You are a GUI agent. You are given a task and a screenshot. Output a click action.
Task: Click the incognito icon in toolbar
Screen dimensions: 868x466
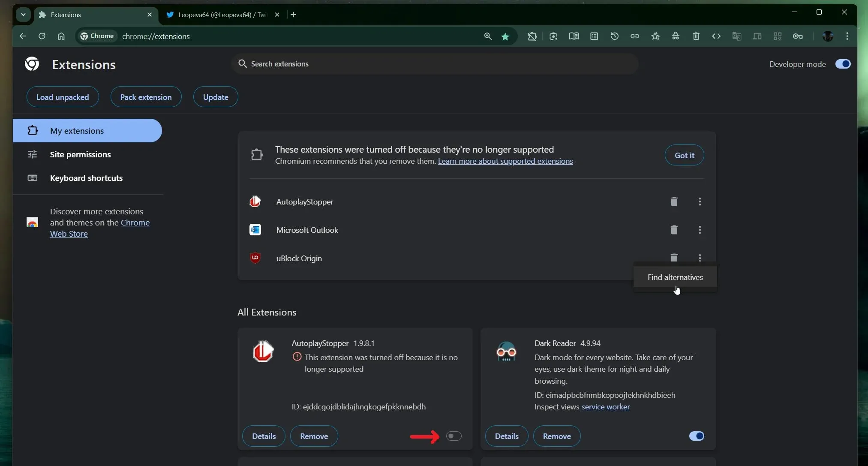pyautogui.click(x=676, y=36)
